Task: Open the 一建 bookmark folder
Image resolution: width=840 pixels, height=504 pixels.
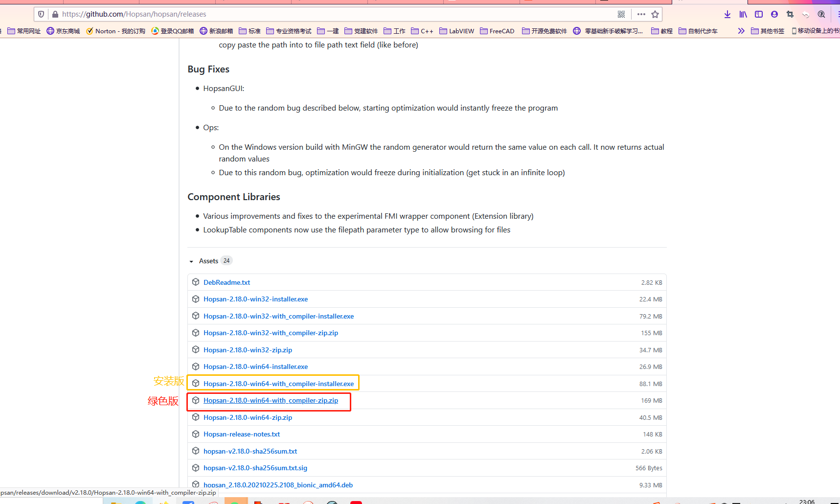Action: coord(328,31)
